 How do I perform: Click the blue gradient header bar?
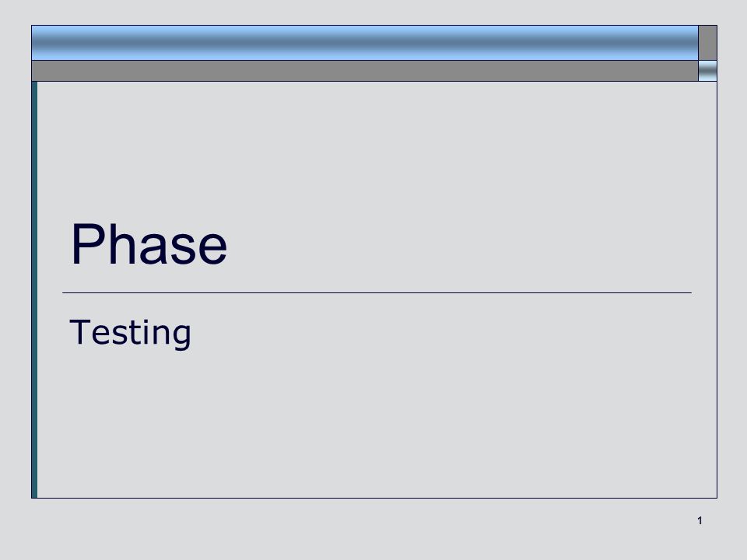tap(365, 43)
